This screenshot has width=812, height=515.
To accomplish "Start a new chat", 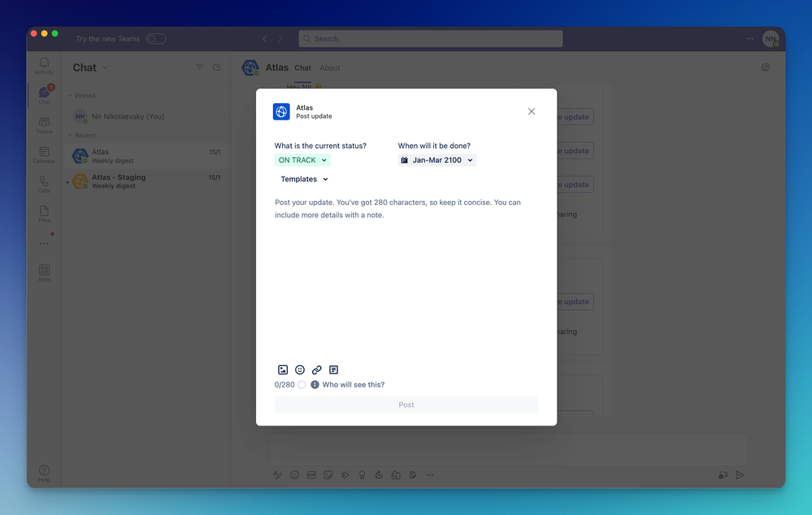I will (216, 68).
